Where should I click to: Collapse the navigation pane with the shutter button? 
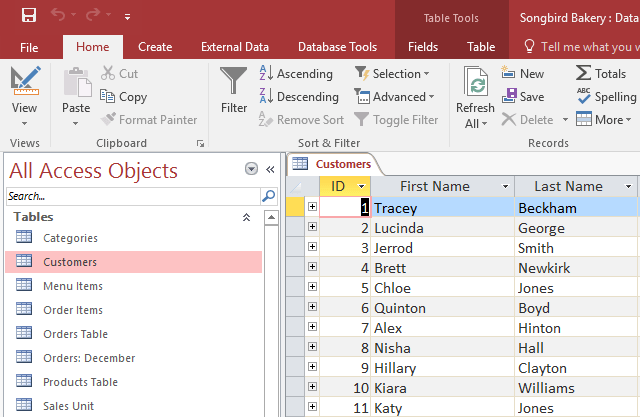(x=269, y=170)
